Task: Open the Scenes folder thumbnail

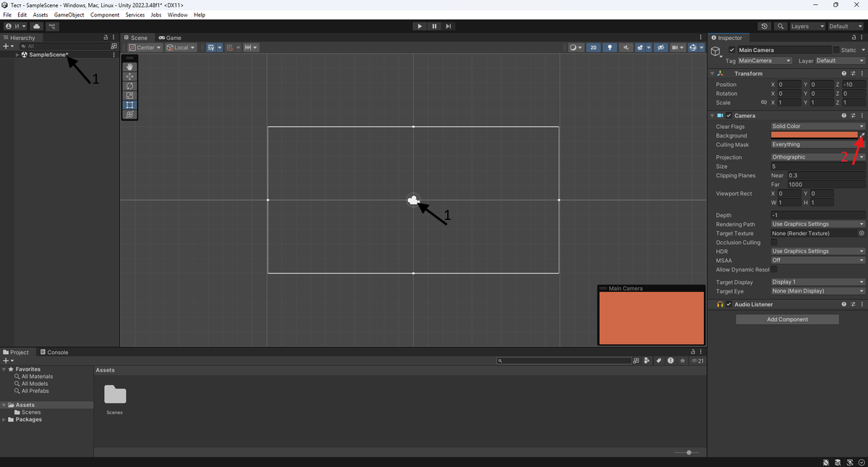Action: [x=115, y=395]
